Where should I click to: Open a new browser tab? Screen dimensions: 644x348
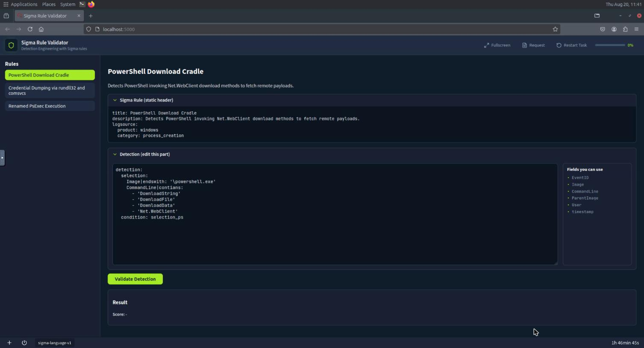(x=91, y=16)
